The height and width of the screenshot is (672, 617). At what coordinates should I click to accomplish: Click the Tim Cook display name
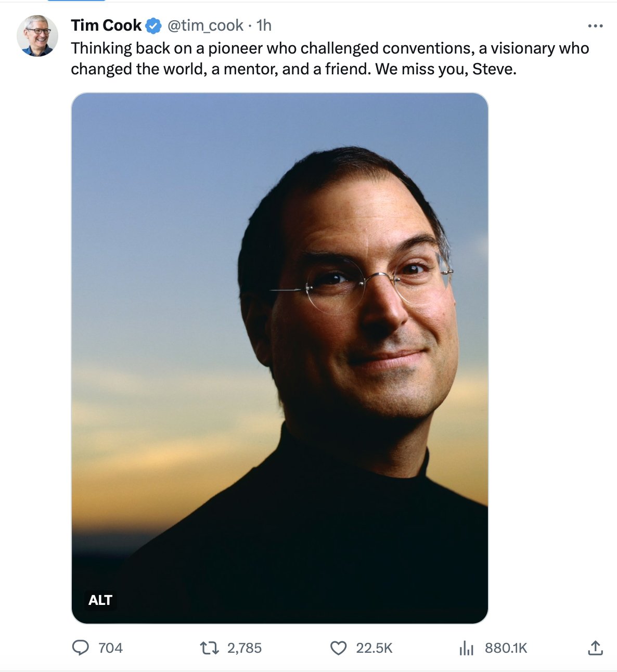[x=106, y=25]
